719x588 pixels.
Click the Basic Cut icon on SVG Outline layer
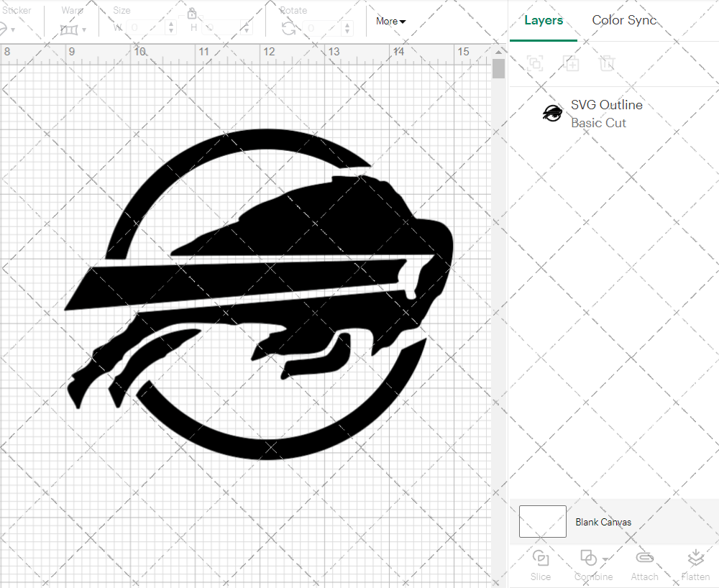552,113
